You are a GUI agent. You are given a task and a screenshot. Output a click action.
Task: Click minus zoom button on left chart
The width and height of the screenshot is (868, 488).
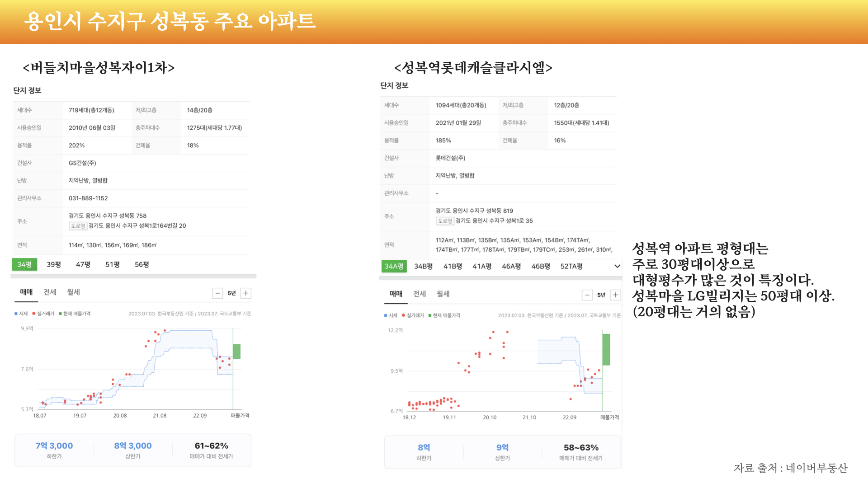217,293
